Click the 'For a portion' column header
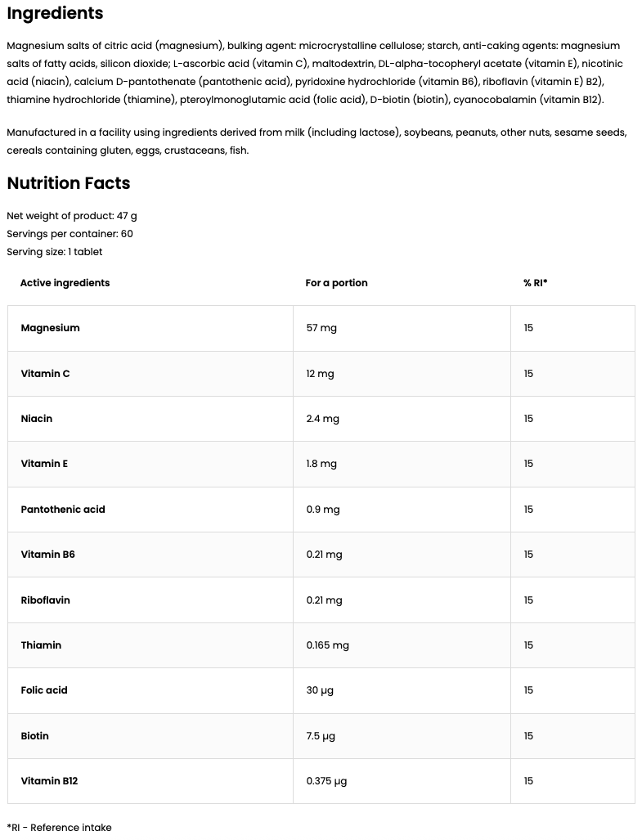642x840 pixels. tap(336, 283)
